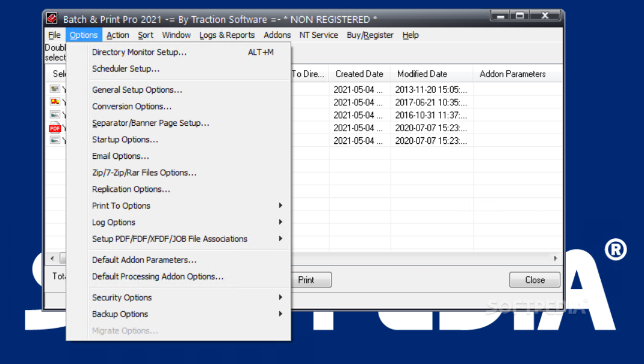Click the Batch & Print Pro title bar icon
This screenshot has width=644, height=364.
click(52, 19)
